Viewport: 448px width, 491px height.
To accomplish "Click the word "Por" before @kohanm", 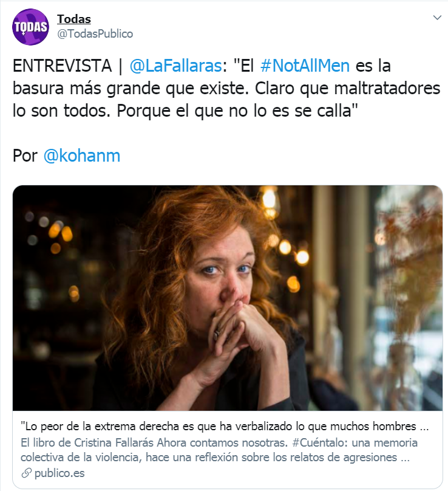I will point(25,156).
